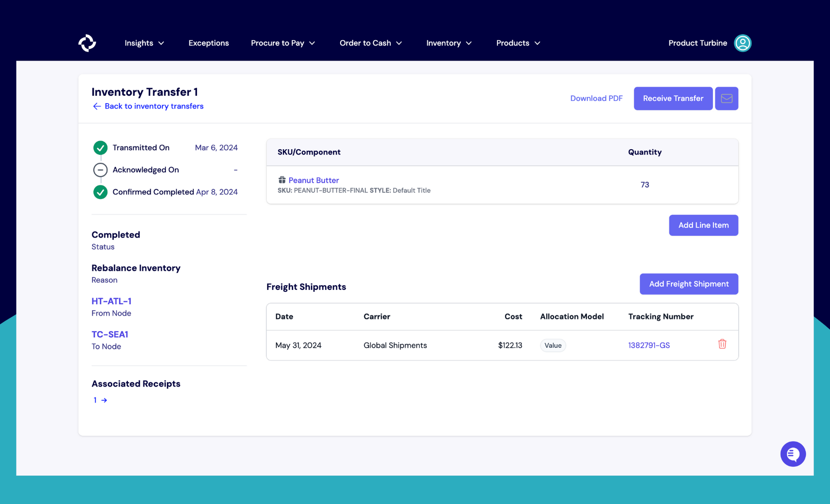Open the user profile avatar icon
Screen dimensions: 830x504
[742, 43]
